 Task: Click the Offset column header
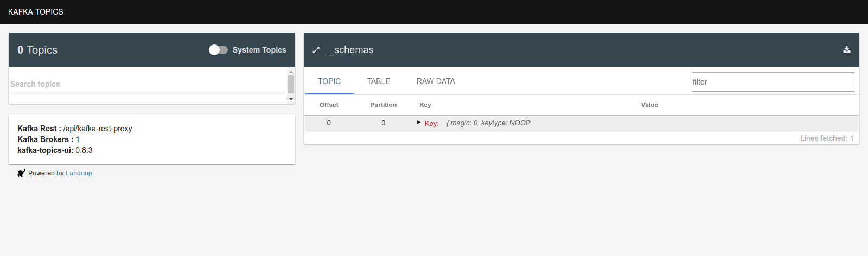tap(329, 105)
